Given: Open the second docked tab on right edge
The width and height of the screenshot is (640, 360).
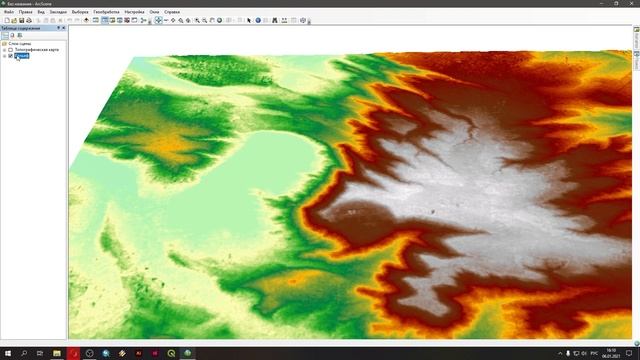Looking at the screenshot, I should point(636,60).
